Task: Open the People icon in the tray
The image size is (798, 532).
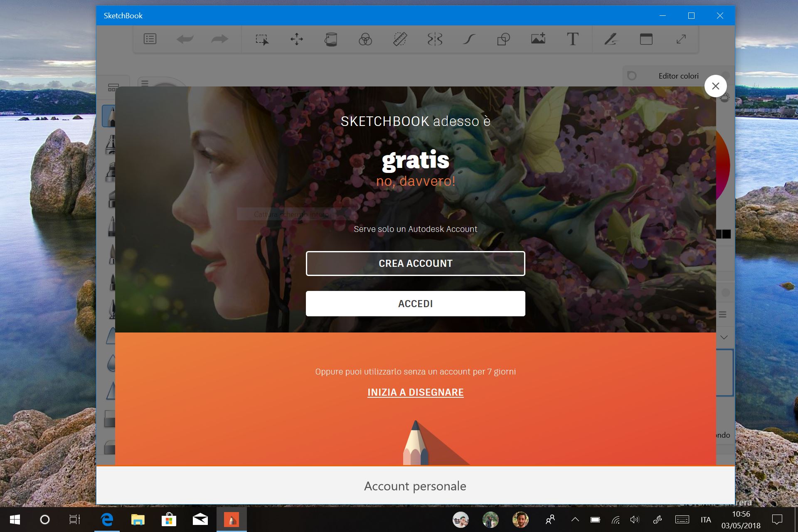Action: pyautogui.click(x=550, y=520)
